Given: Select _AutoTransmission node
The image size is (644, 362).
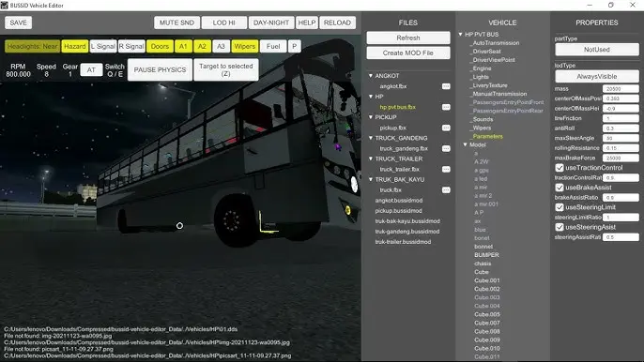Looking at the screenshot, I should 495,43.
